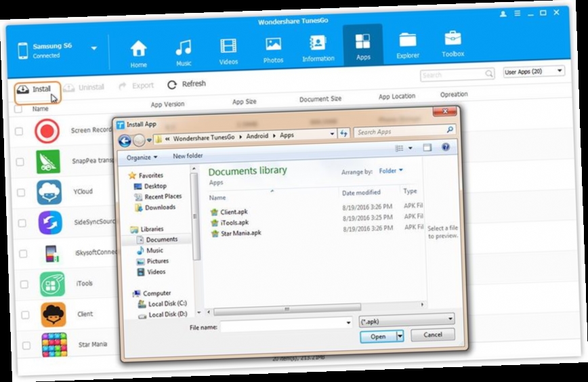Viewport: 588px width, 382px height.
Task: Click the refresh icon beside address bar
Action: [x=343, y=133]
